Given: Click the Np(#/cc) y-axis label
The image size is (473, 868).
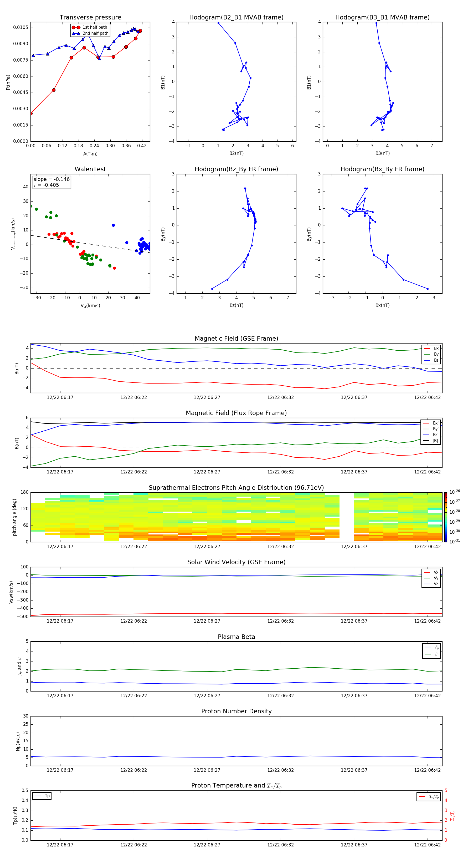Looking at the screenshot, I should click(x=18, y=741).
